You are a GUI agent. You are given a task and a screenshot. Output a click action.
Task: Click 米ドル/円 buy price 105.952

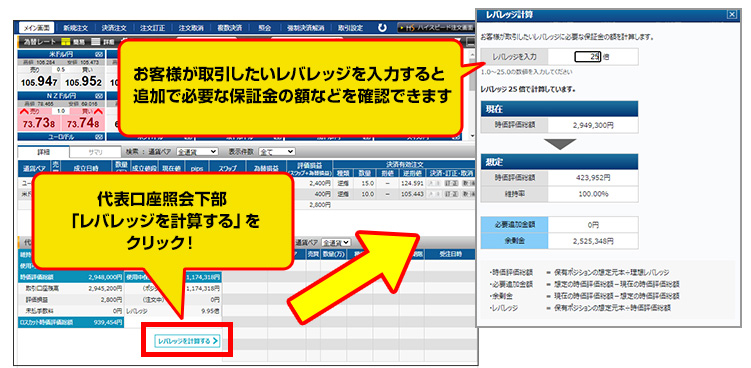pos(83,82)
